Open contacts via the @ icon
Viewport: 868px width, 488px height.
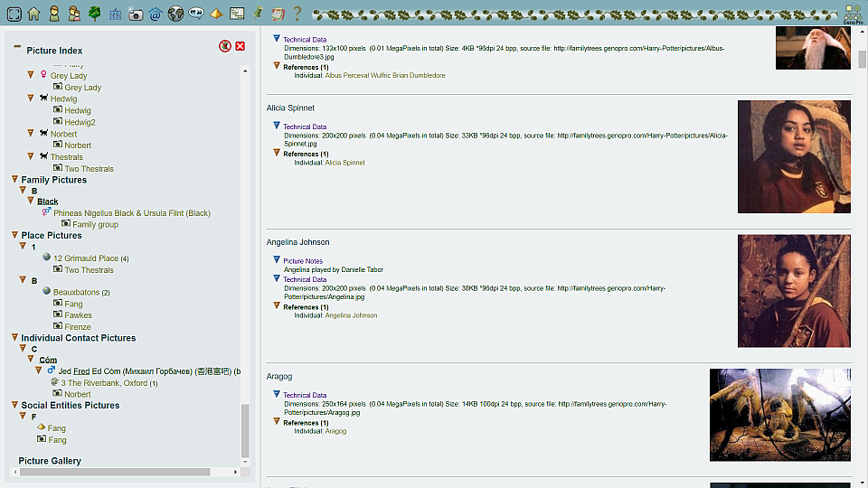tap(155, 14)
